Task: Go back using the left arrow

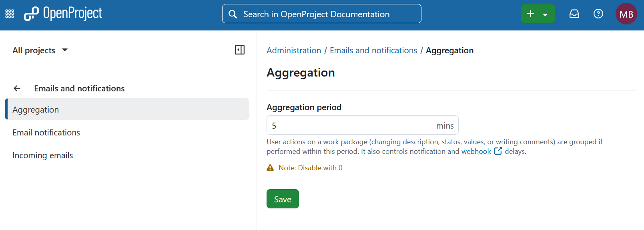Action: (x=17, y=89)
